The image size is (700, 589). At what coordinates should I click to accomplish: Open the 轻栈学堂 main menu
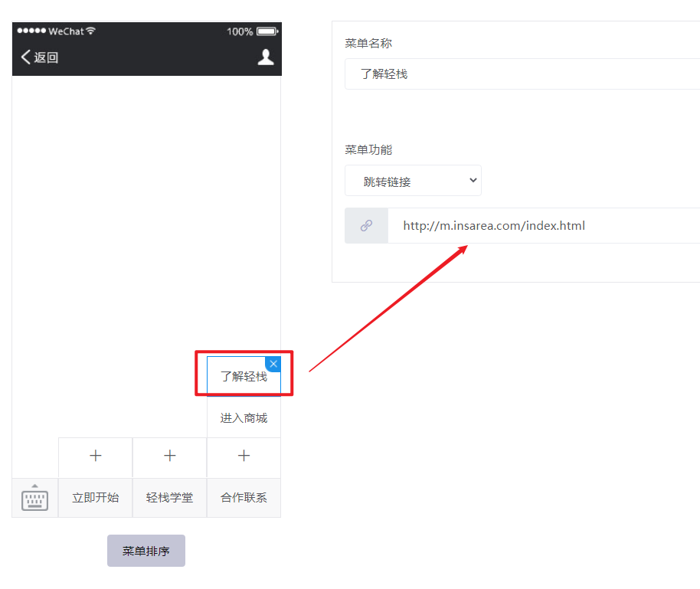pos(170,498)
